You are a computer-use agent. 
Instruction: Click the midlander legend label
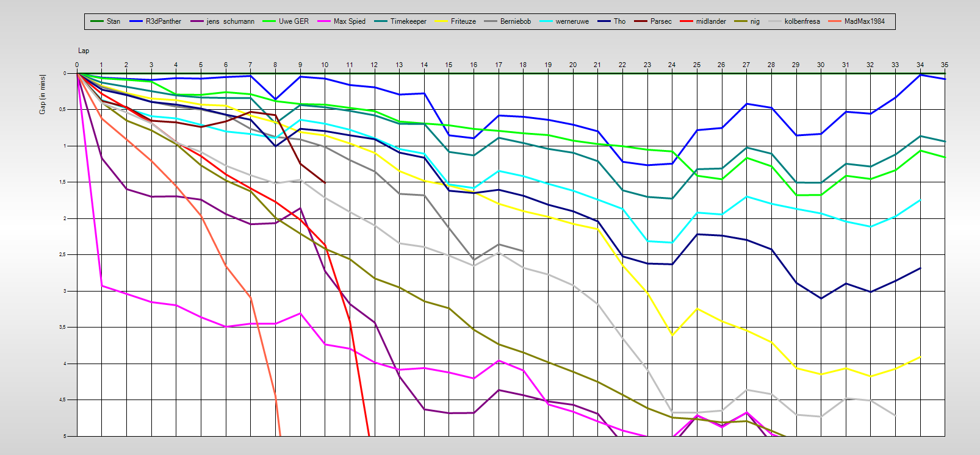pyautogui.click(x=711, y=21)
